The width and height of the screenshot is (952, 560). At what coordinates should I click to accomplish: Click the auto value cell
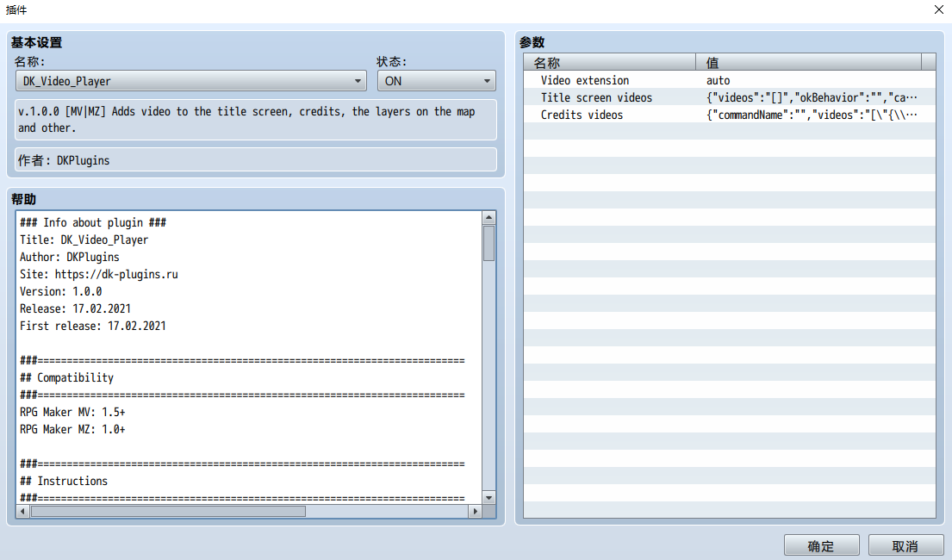(719, 80)
